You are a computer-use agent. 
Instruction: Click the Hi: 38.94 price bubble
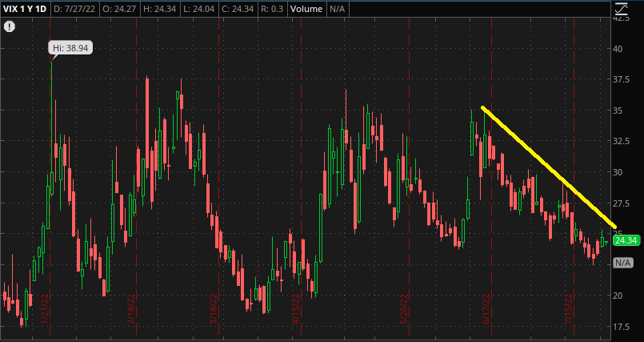(70, 48)
